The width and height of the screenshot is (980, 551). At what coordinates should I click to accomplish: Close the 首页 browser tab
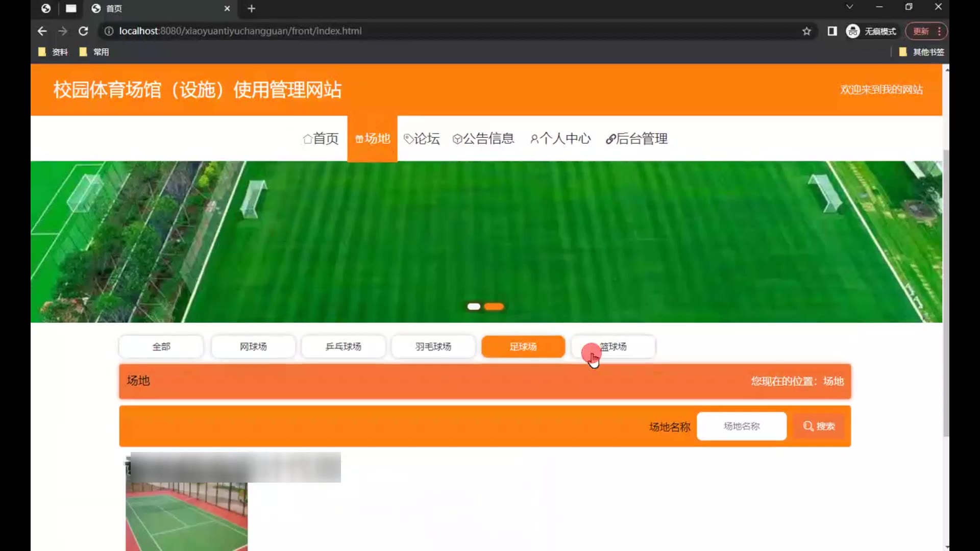click(x=227, y=8)
